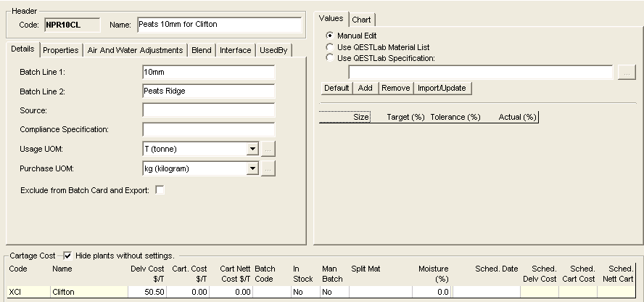Screen dimensions: 644x302
Task: Click into the Source text field
Action: [x=209, y=110]
